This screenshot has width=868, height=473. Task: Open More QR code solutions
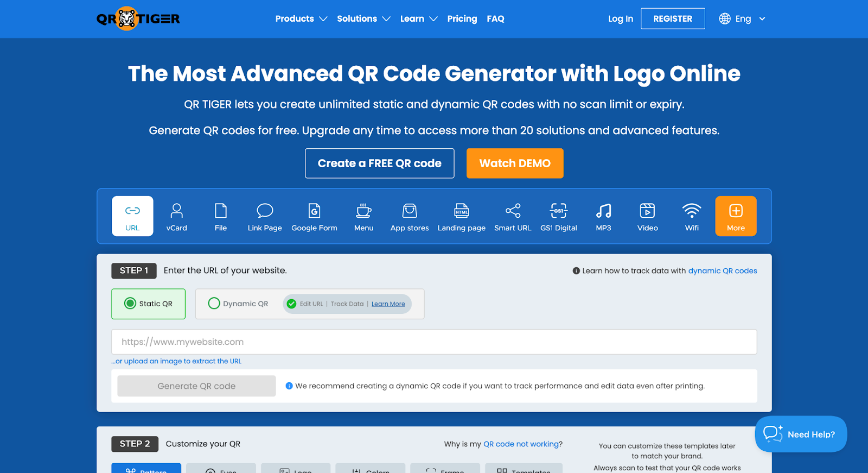[x=736, y=216]
